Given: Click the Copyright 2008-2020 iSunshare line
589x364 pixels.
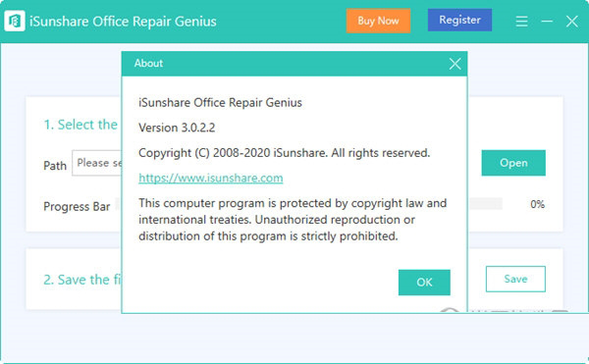Looking at the screenshot, I should [x=284, y=153].
